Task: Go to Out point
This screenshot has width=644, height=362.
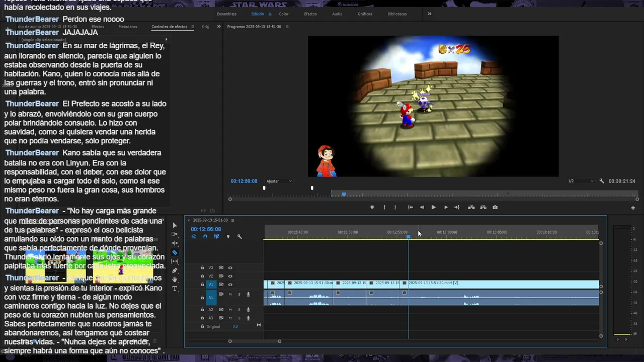Action: 457,207
